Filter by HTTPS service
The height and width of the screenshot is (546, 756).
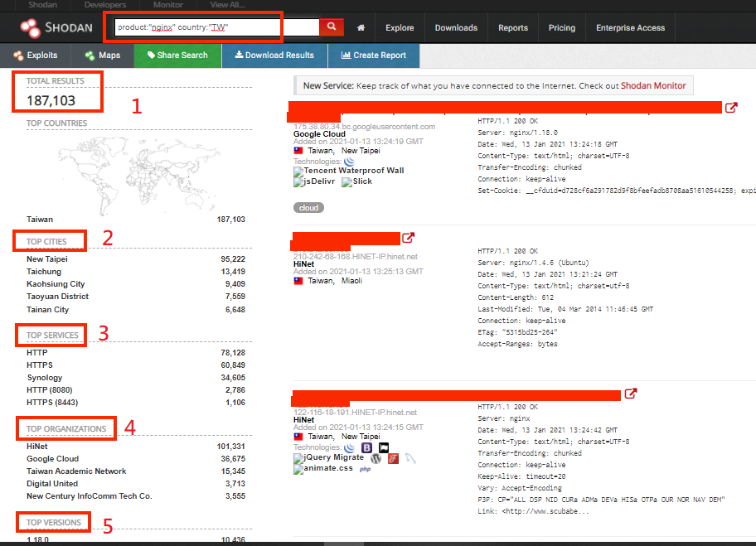(40, 365)
